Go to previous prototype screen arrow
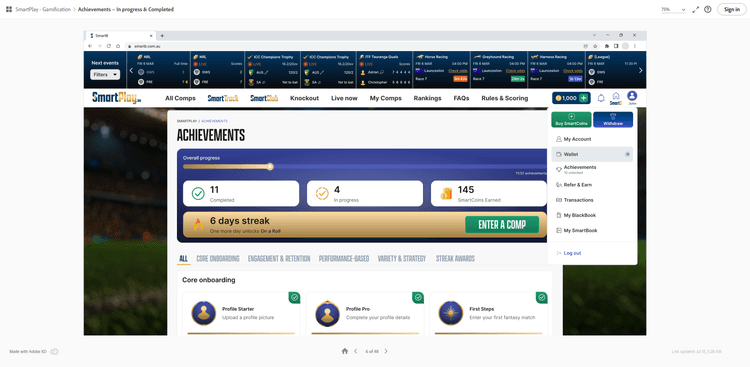This screenshot has width=750, height=367. click(x=355, y=351)
